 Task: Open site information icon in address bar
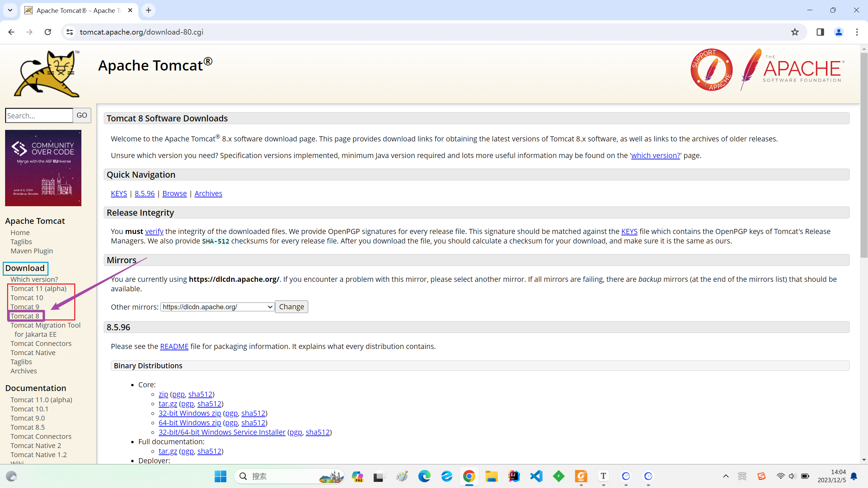pyautogui.click(x=70, y=32)
